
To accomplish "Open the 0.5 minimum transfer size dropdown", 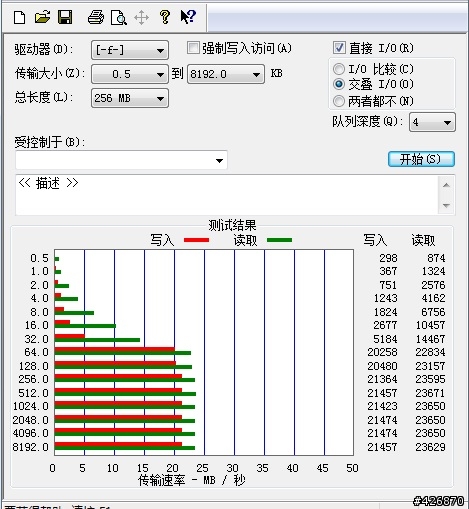I will (130, 74).
